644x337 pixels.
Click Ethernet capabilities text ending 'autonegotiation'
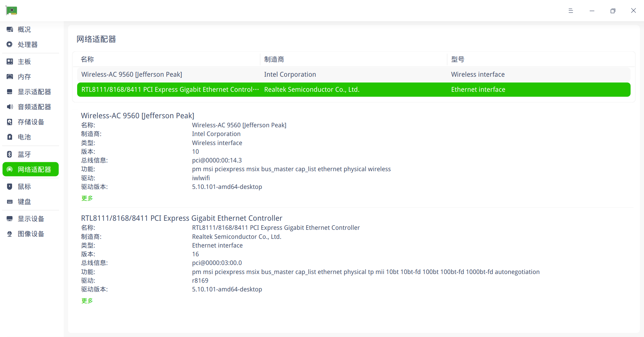pos(366,272)
